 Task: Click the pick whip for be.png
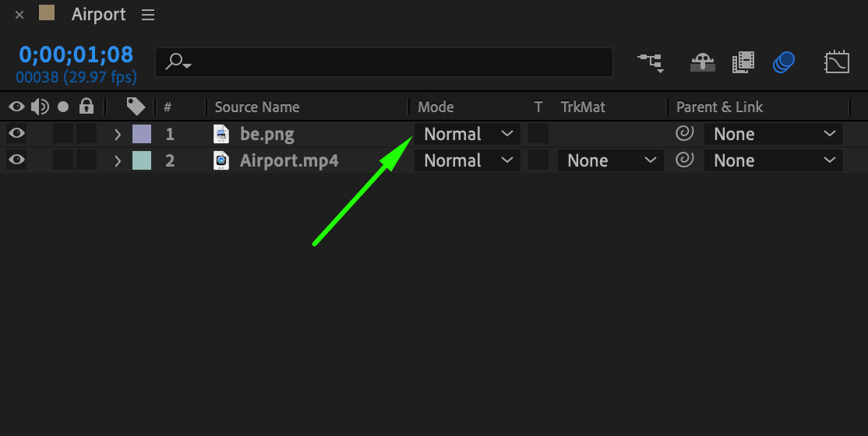point(684,134)
